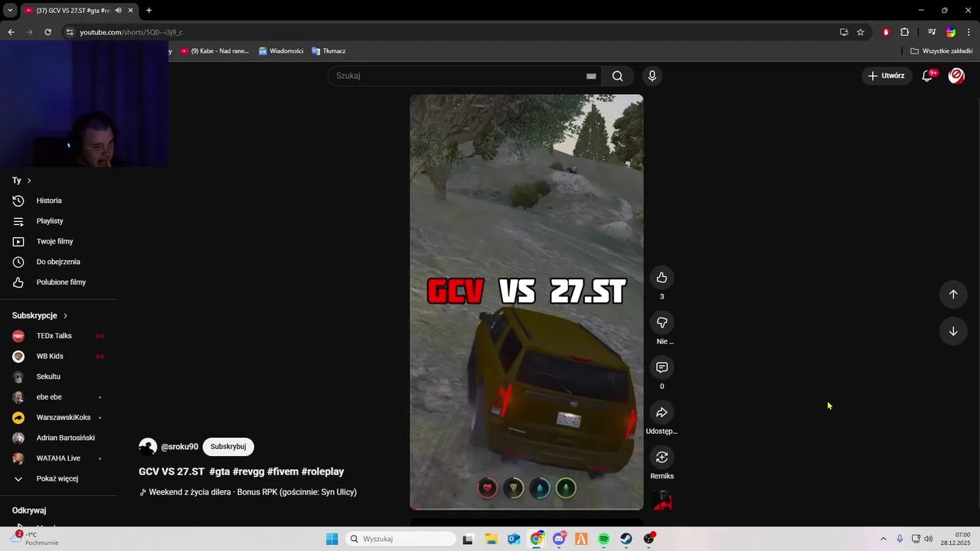This screenshot has height=551, width=980.
Task: Open Discord from the taskbar
Action: [x=559, y=539]
